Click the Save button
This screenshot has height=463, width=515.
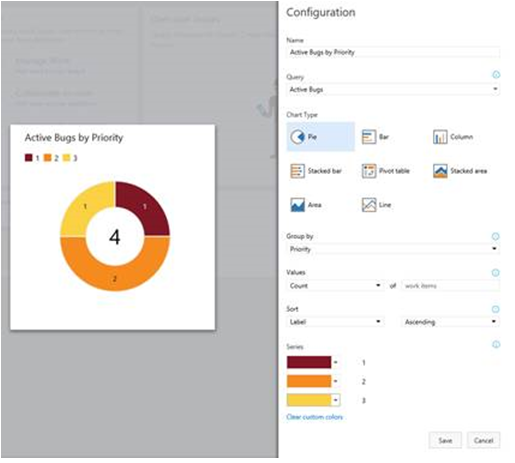point(445,440)
